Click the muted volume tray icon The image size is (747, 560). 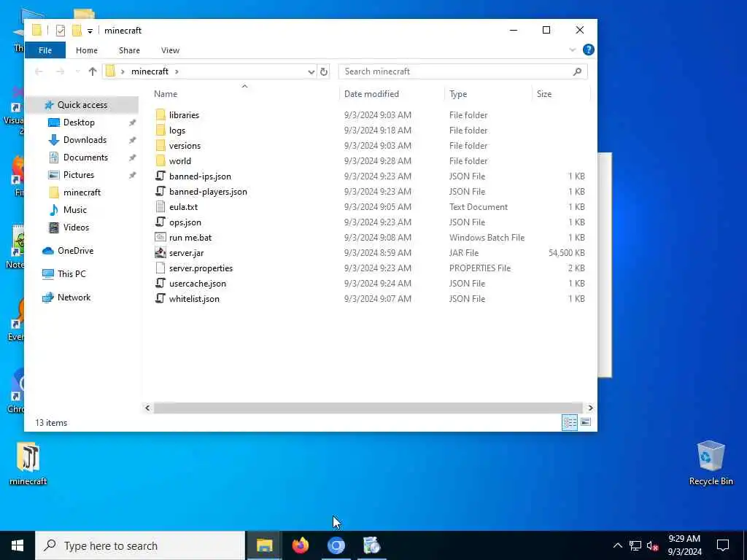652,545
